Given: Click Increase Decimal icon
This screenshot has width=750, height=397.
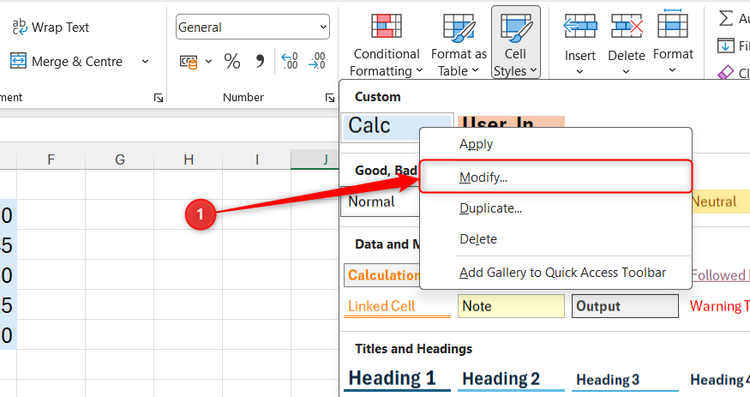Looking at the screenshot, I should (x=289, y=61).
